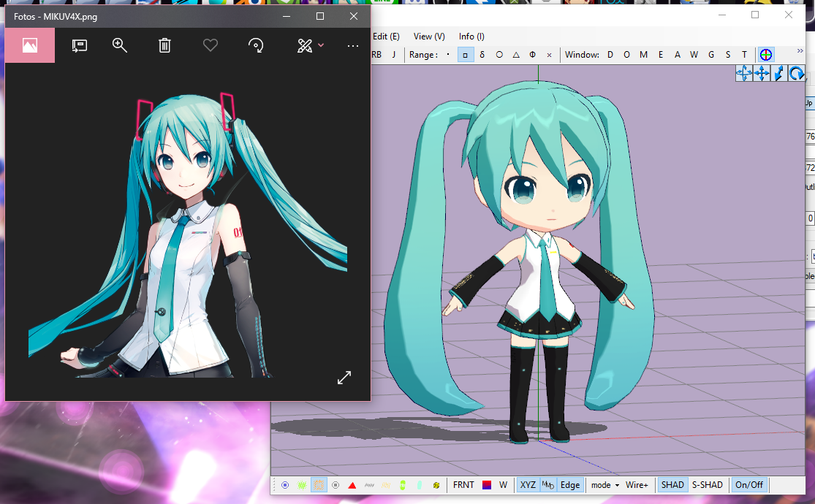Click the FRNT view button
The image size is (815, 504).
click(x=463, y=485)
